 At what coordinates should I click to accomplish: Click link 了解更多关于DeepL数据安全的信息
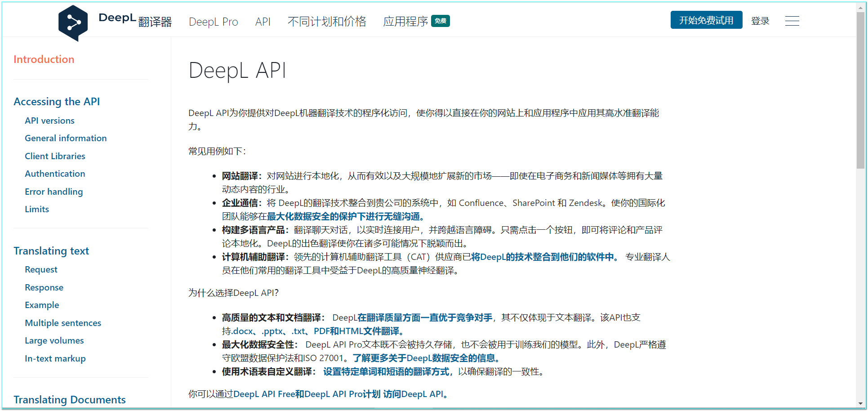426,358
